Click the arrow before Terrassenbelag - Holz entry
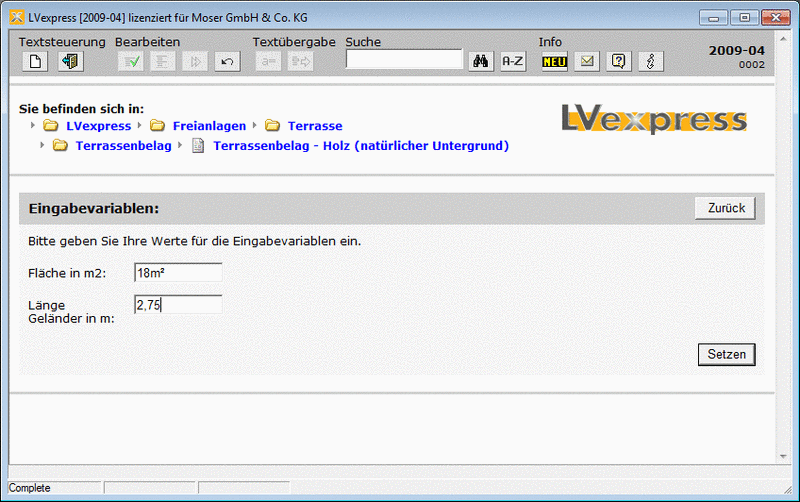The height and width of the screenshot is (502, 800). coord(180,145)
